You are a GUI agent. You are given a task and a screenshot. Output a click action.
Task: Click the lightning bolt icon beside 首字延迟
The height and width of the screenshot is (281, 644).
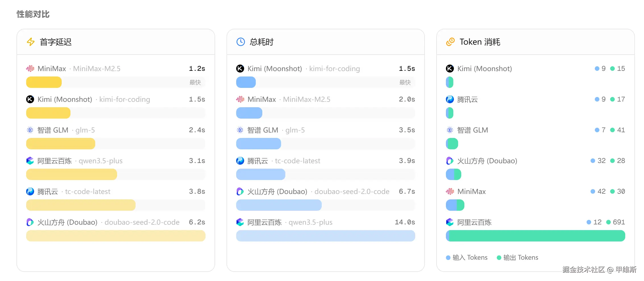31,42
